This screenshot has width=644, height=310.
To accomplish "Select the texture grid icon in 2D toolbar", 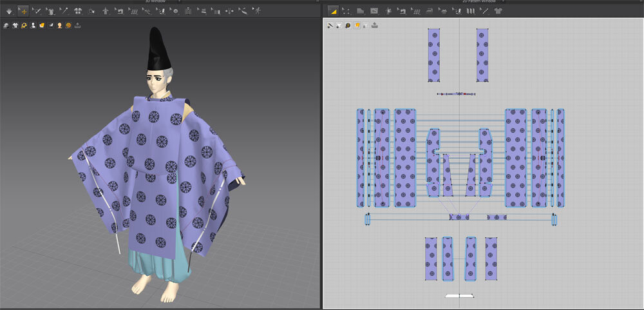I will [417, 11].
